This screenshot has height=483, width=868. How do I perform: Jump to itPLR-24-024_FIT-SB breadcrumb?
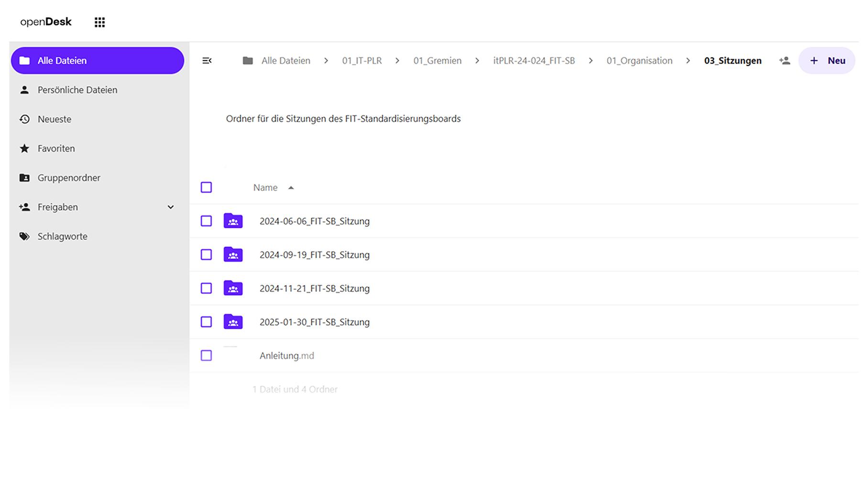[x=534, y=61]
